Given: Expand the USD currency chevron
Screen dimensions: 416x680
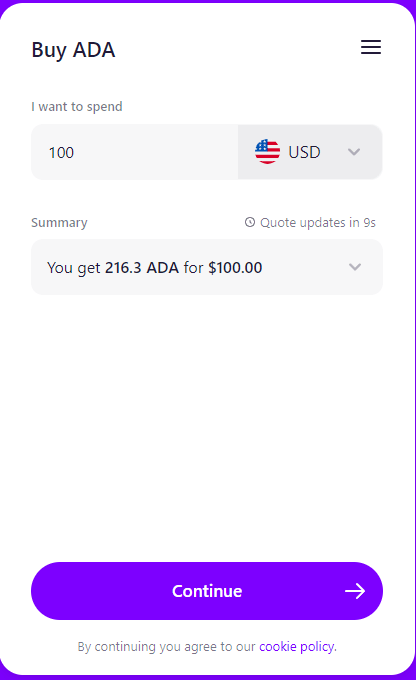Looking at the screenshot, I should pos(354,152).
